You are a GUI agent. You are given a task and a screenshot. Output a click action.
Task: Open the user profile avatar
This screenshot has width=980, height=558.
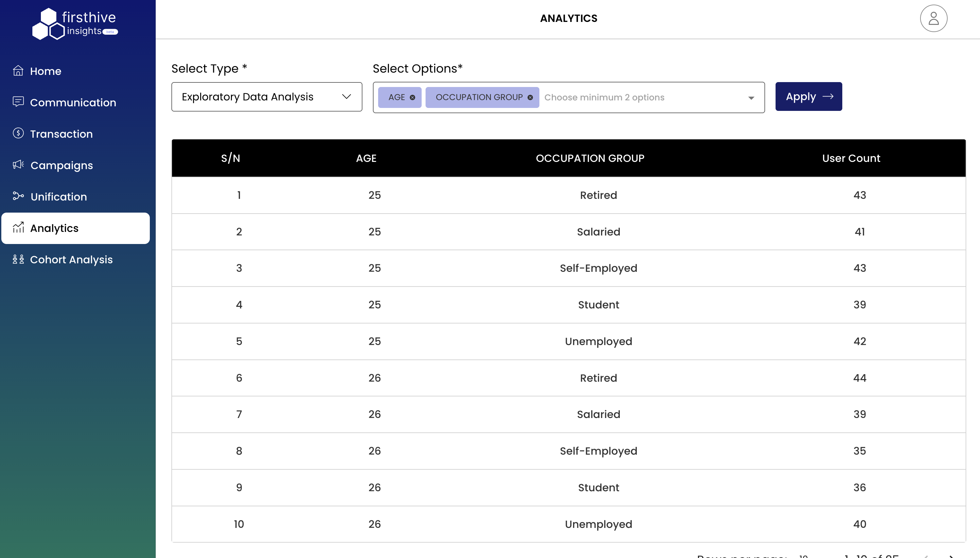pos(933,18)
